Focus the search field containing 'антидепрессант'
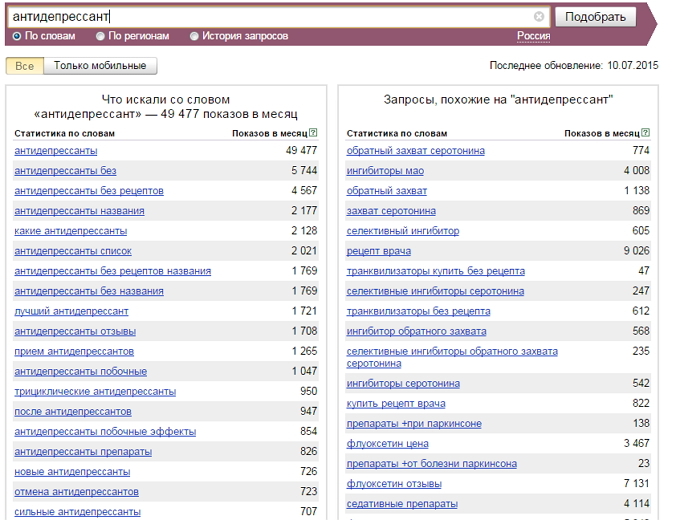The width and height of the screenshot is (680, 520). point(278,16)
